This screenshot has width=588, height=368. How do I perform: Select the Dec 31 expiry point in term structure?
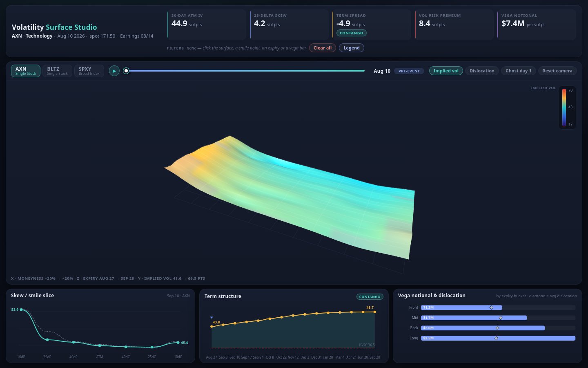tap(316, 314)
